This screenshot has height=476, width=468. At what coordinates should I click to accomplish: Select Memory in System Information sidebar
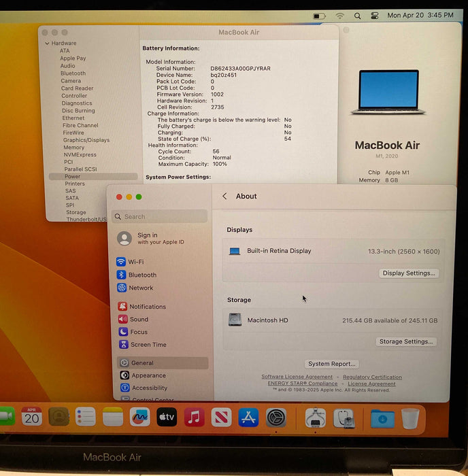click(x=73, y=148)
